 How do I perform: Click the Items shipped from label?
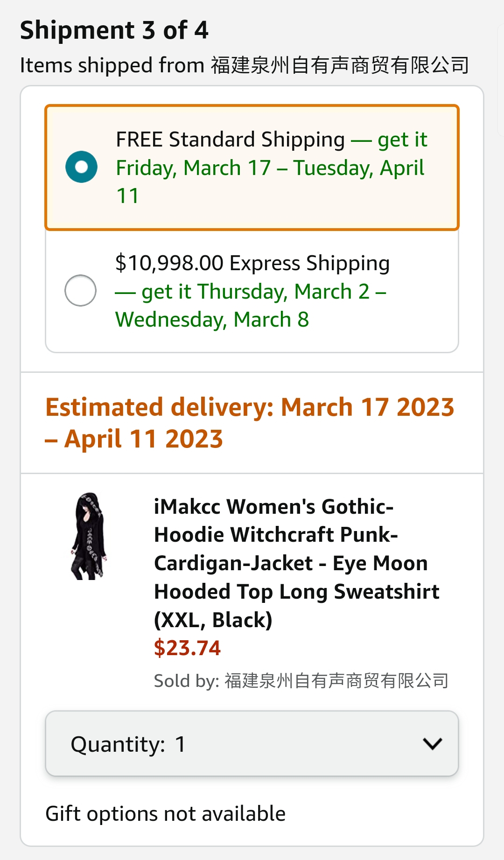tap(112, 65)
